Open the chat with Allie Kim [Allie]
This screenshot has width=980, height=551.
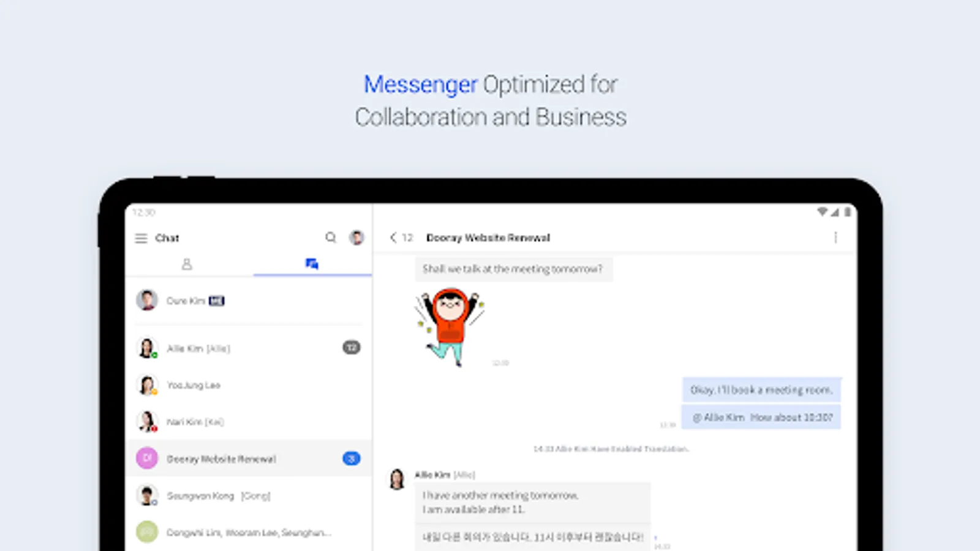pos(249,348)
